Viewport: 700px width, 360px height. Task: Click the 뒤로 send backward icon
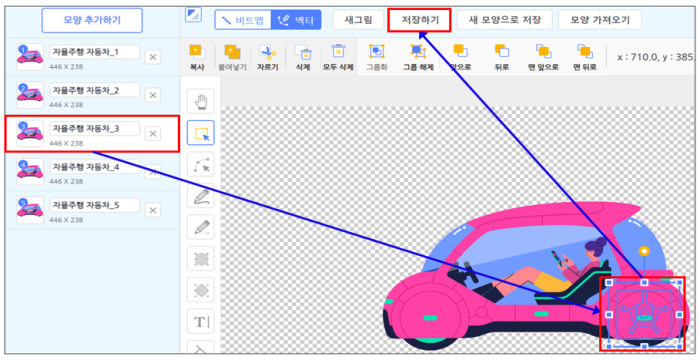pyautogui.click(x=502, y=51)
